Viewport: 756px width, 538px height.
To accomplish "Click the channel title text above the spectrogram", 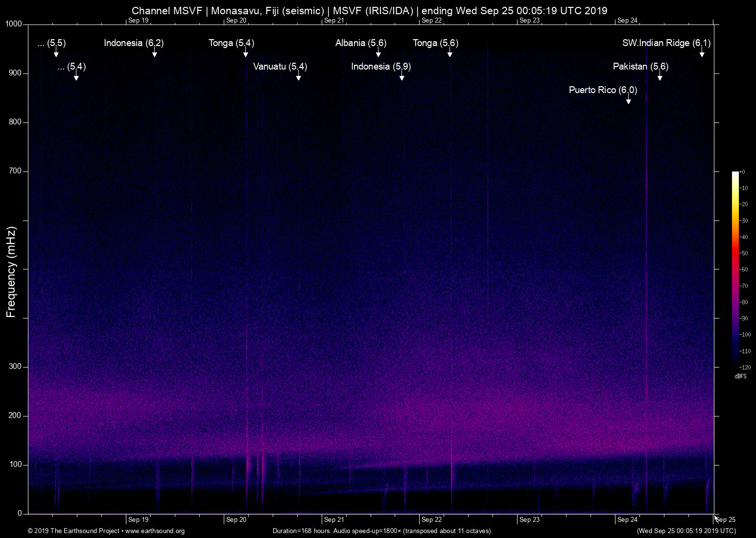I will [x=370, y=11].
